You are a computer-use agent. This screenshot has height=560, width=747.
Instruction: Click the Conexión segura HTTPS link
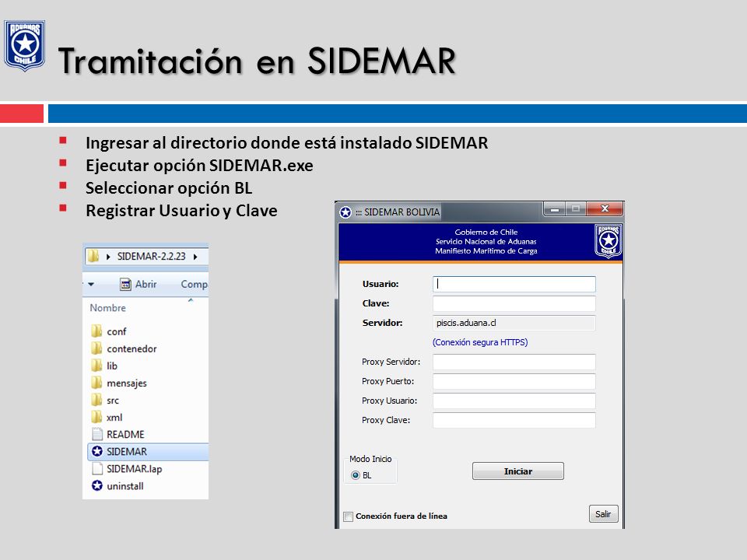[x=480, y=342]
